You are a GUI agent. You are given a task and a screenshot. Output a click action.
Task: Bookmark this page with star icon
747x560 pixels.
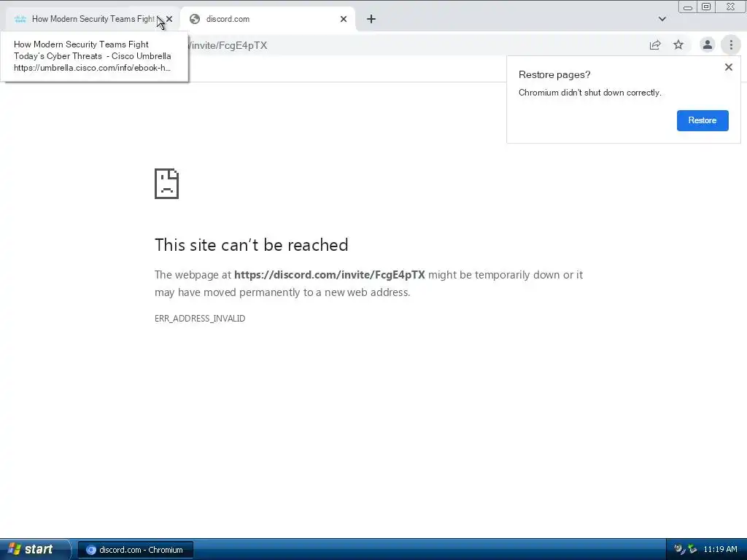tap(678, 44)
